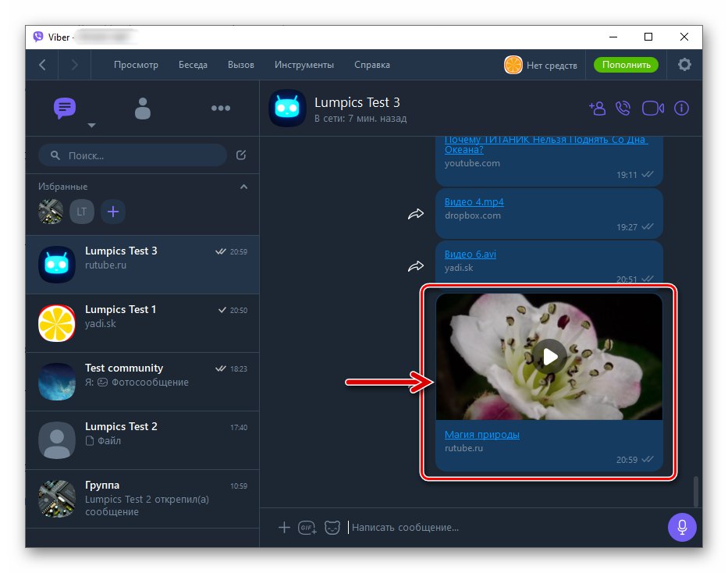Open the orange account avatar
The height and width of the screenshot is (573, 728).
(513, 65)
